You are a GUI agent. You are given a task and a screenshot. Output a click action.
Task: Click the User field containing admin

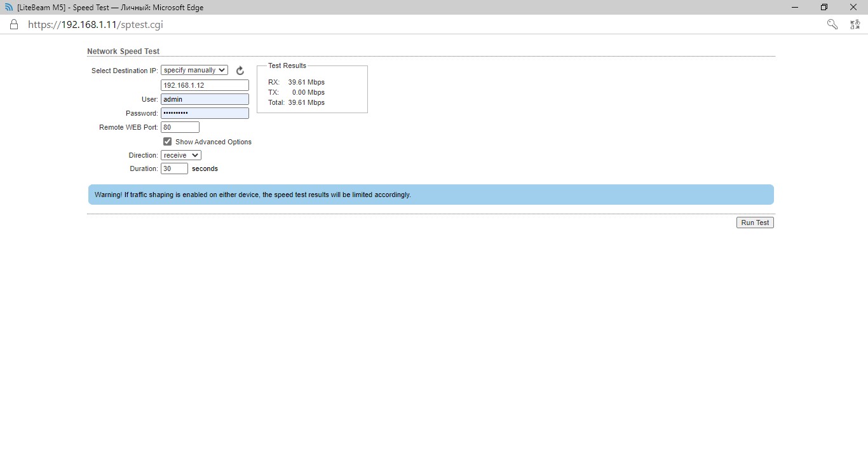(205, 99)
